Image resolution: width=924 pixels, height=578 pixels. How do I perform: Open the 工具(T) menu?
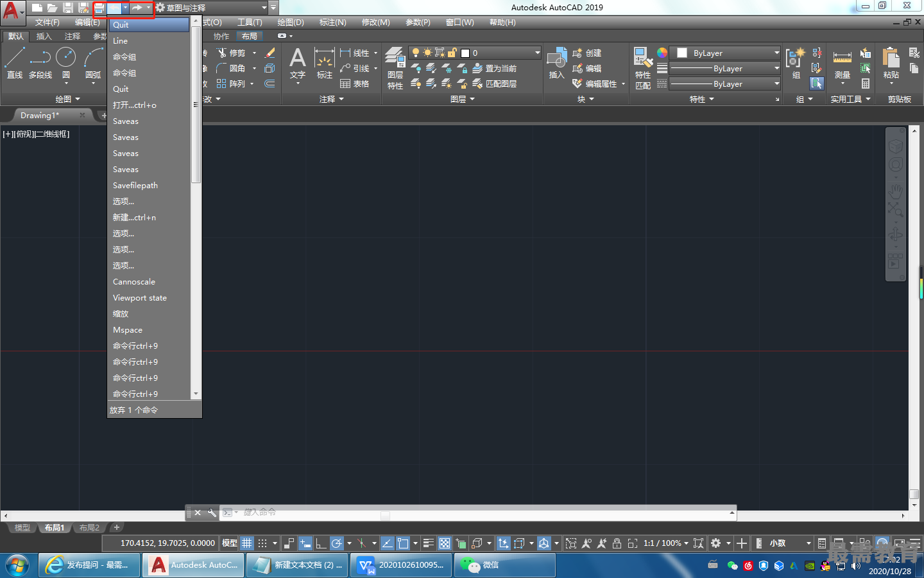250,22
